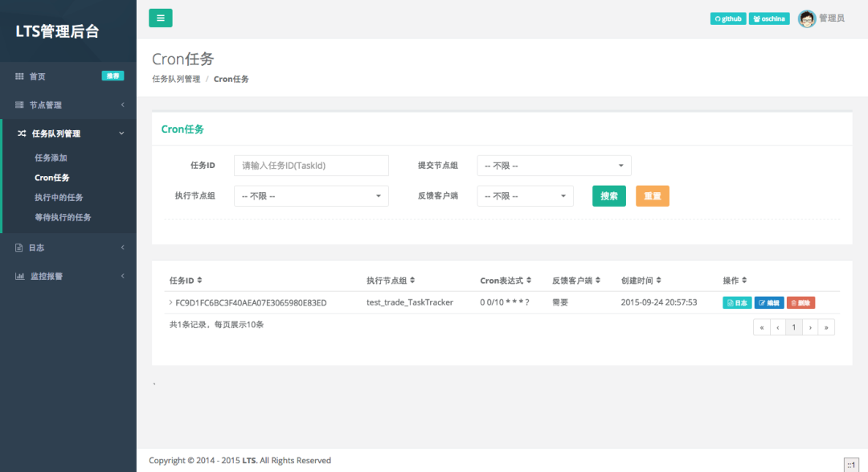Expand the 日志 sidebar menu
The height and width of the screenshot is (472, 868).
pos(68,248)
